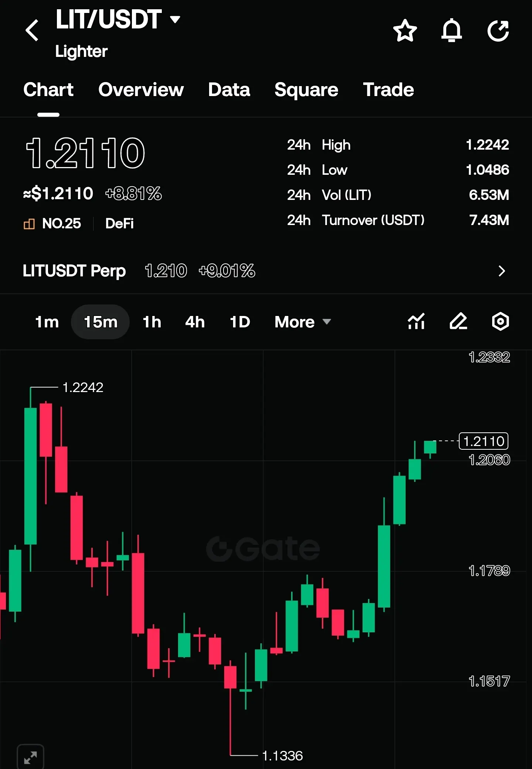
Task: Tap the 1.1336 chart low label
Action: tap(282, 756)
